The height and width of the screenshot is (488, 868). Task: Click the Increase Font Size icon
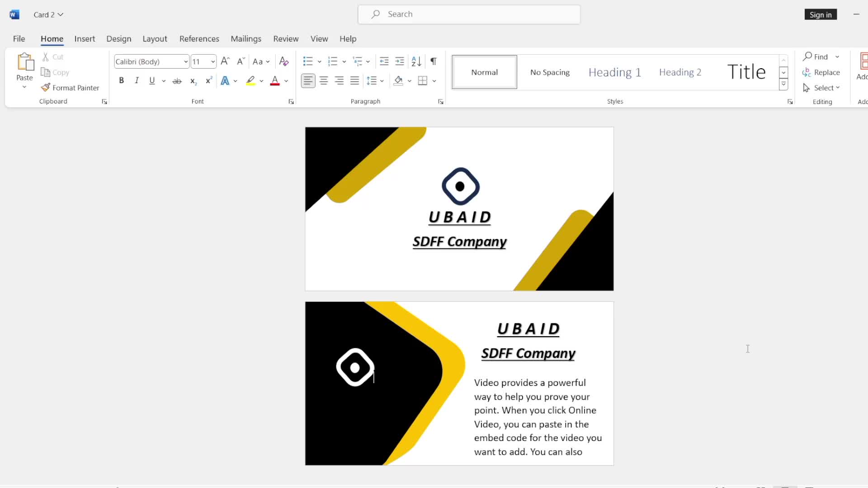[225, 61]
